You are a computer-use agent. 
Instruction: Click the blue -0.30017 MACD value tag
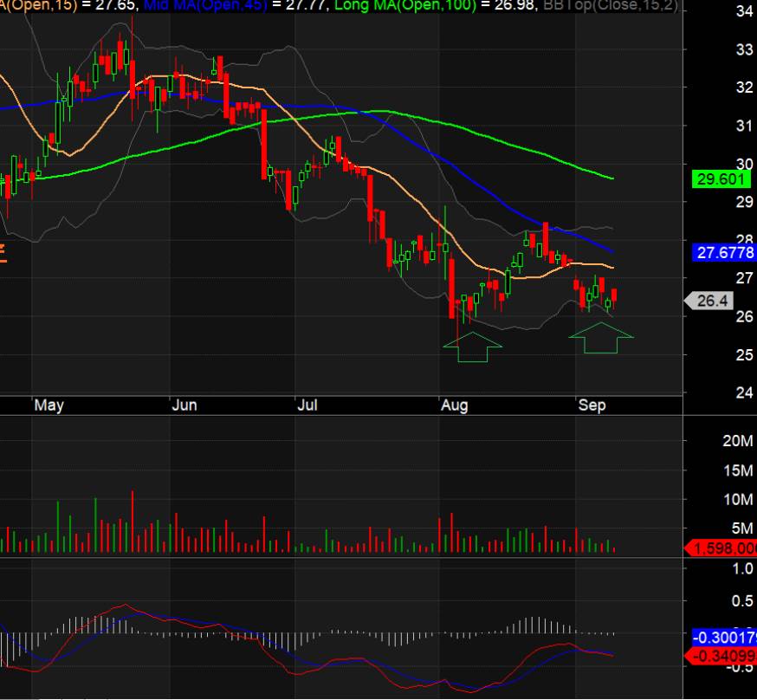pos(724,638)
